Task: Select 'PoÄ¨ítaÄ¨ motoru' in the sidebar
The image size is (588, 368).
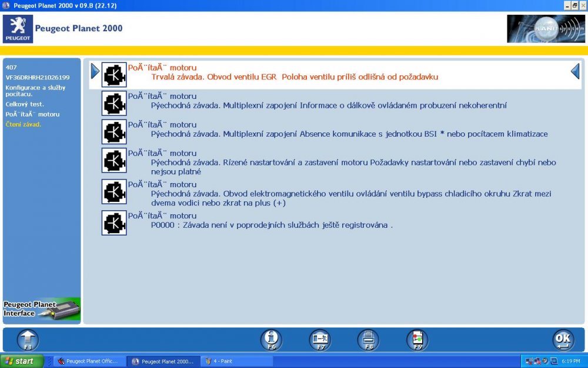Action: (32, 114)
